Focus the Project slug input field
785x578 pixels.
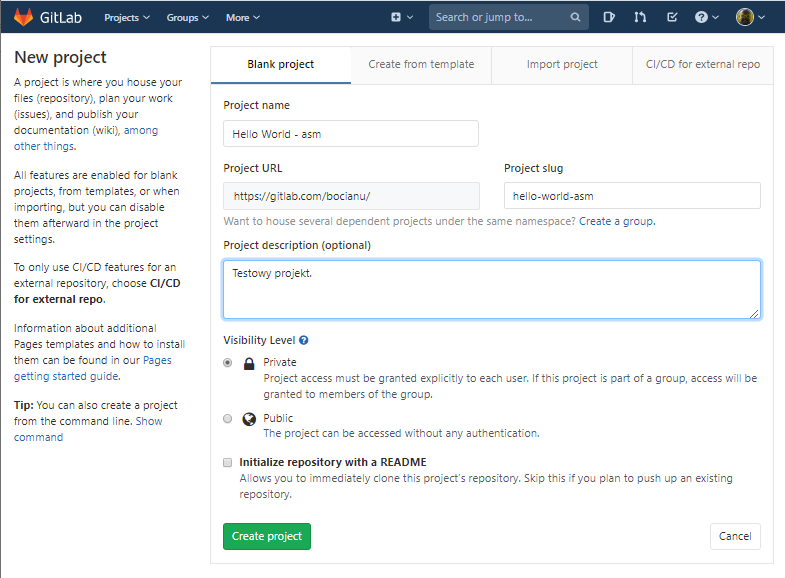(632, 196)
